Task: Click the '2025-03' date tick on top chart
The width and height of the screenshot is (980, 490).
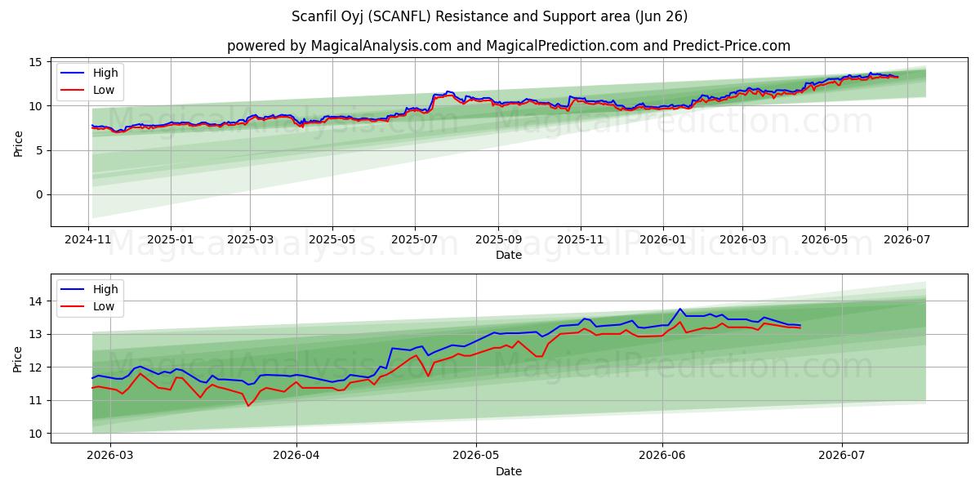Action: [249, 240]
